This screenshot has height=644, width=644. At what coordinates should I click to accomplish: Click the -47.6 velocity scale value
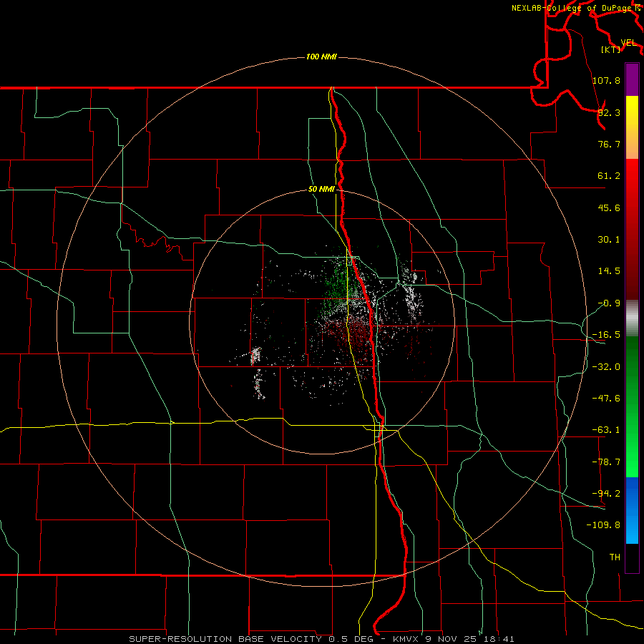[606, 399]
